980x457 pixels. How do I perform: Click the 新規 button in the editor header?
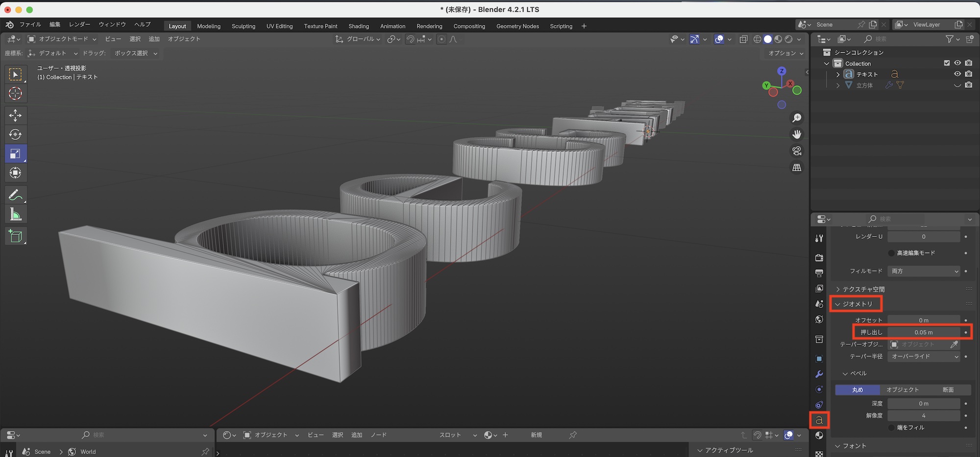tap(536, 435)
